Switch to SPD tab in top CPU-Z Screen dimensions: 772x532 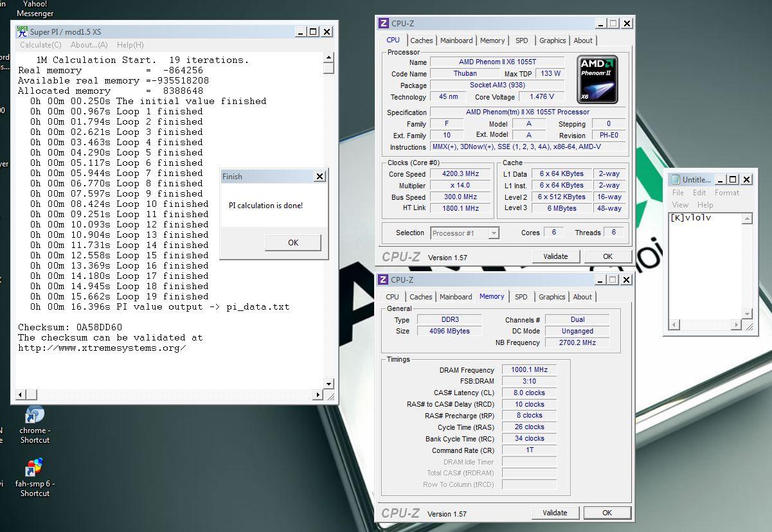coord(522,40)
